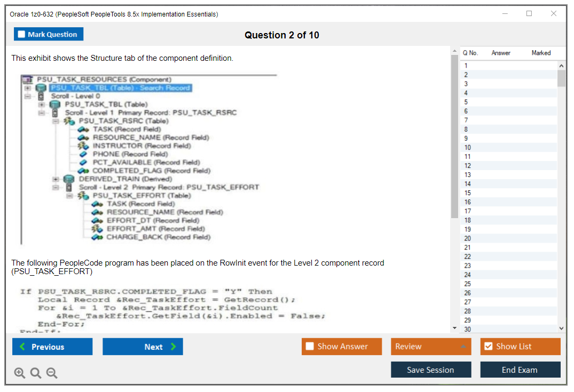Enable Show Answer
This screenshot has width=574, height=392.
click(x=310, y=346)
